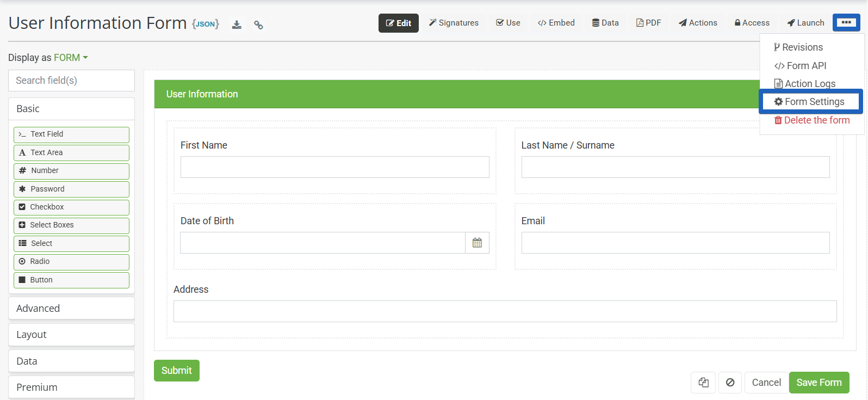
Task: Click the circle-slash reset icon button
Action: tap(730, 383)
